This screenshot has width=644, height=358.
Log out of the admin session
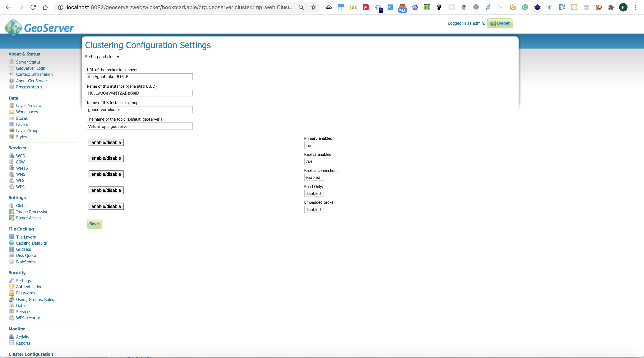tap(500, 23)
